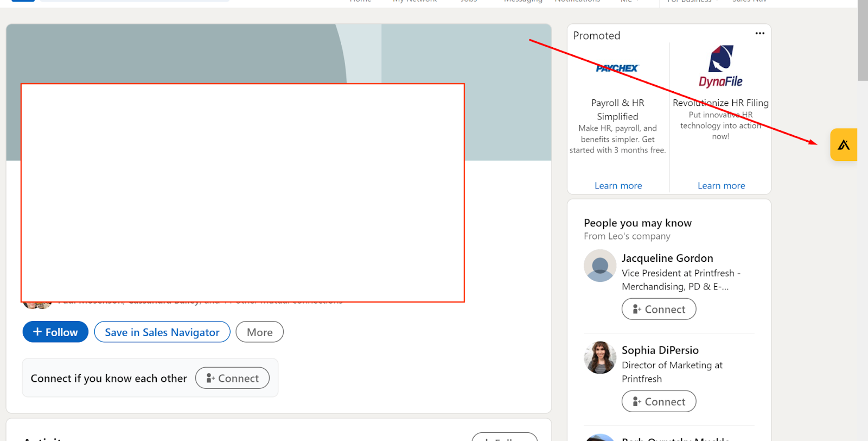Connect with Jacqueline Gordon
The image size is (868, 441).
click(659, 309)
